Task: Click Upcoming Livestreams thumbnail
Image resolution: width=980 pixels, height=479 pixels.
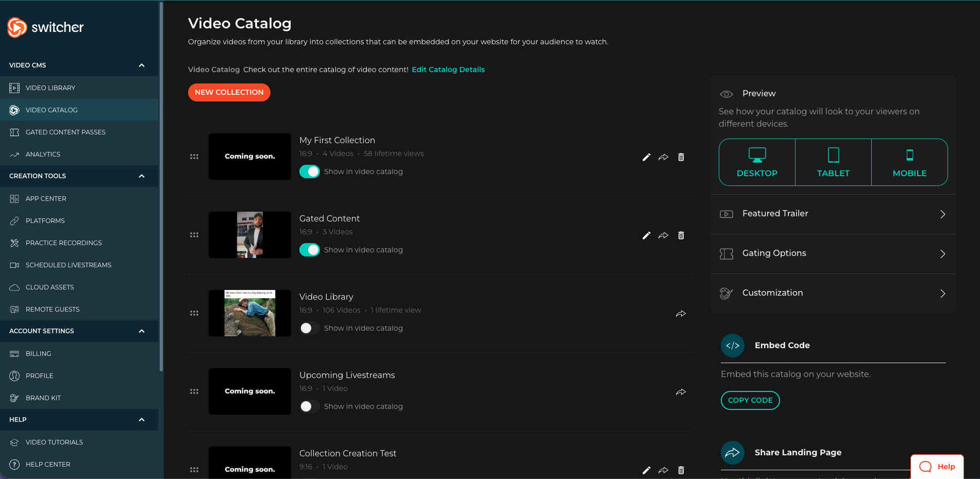Action: pos(250,391)
